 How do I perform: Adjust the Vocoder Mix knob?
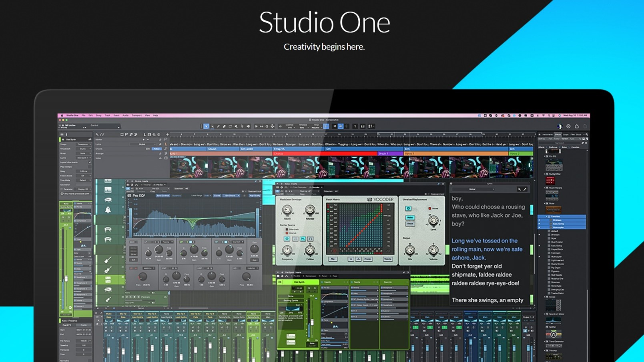coord(410,250)
